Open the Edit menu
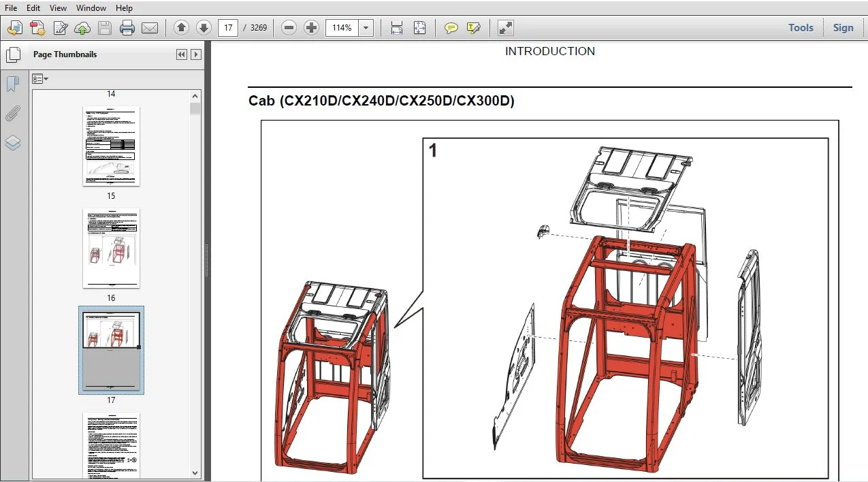Image resolution: width=868 pixels, height=482 pixels. (x=33, y=8)
